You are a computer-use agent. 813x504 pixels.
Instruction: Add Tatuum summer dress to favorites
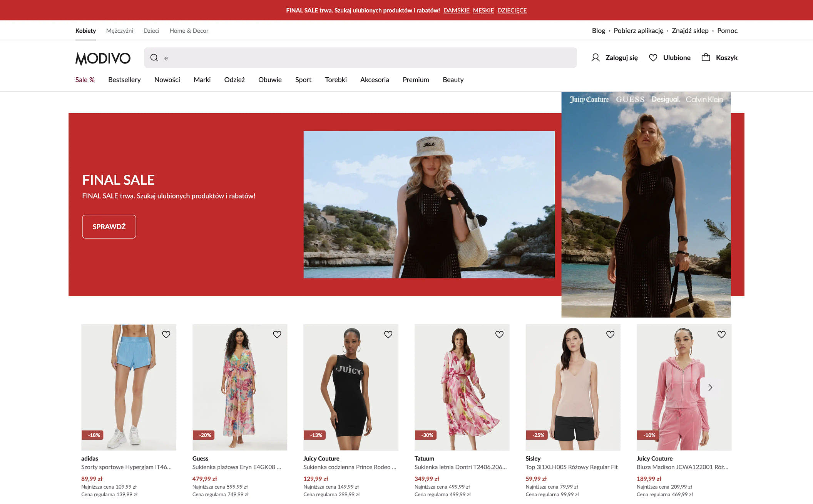pos(499,334)
